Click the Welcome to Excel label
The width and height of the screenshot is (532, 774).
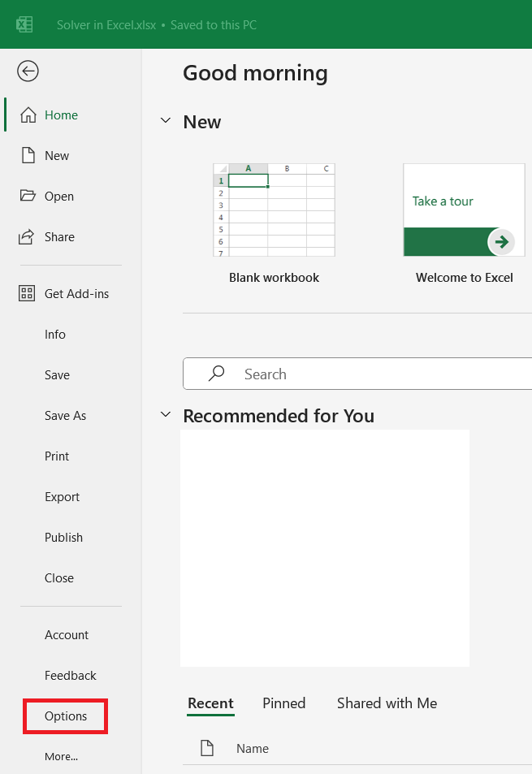[464, 278]
